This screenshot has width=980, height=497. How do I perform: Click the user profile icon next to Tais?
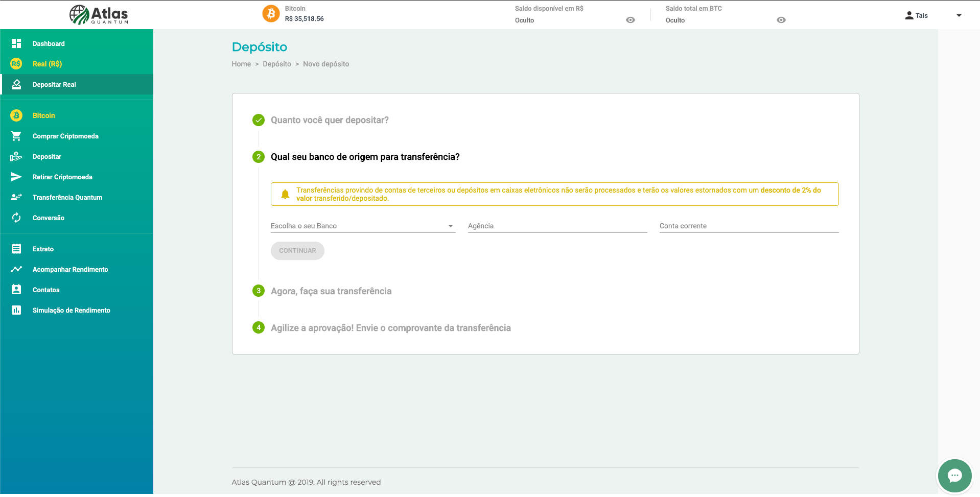tap(909, 15)
